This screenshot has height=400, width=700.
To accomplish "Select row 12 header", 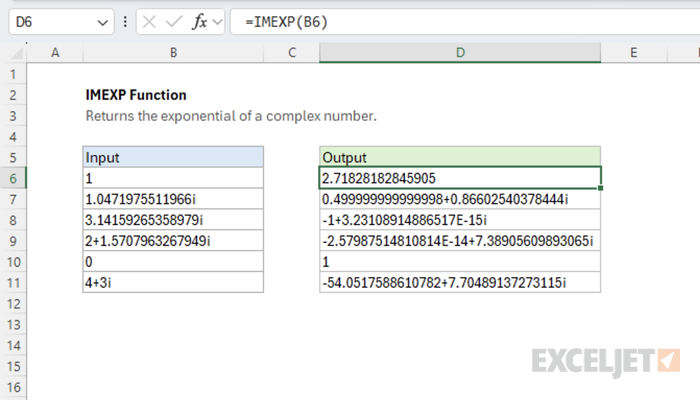I will tap(13, 304).
